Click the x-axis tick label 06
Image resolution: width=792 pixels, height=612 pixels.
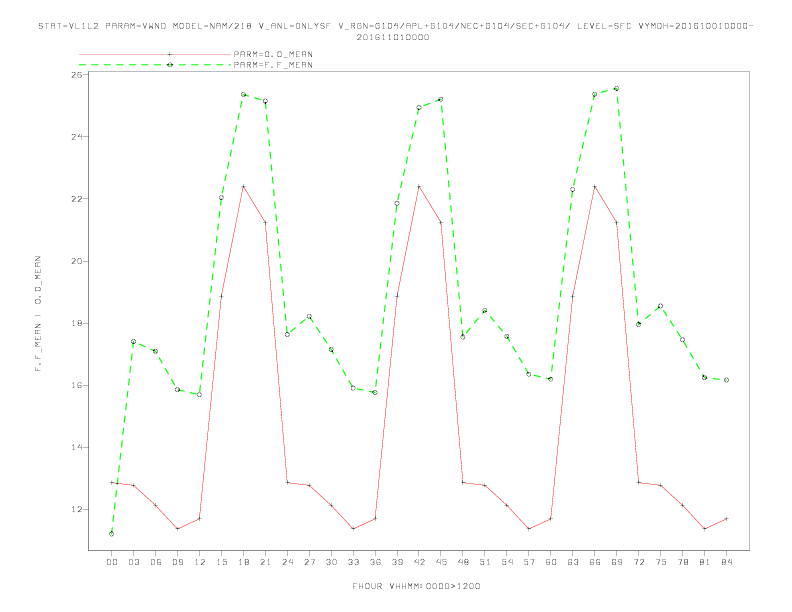click(156, 562)
